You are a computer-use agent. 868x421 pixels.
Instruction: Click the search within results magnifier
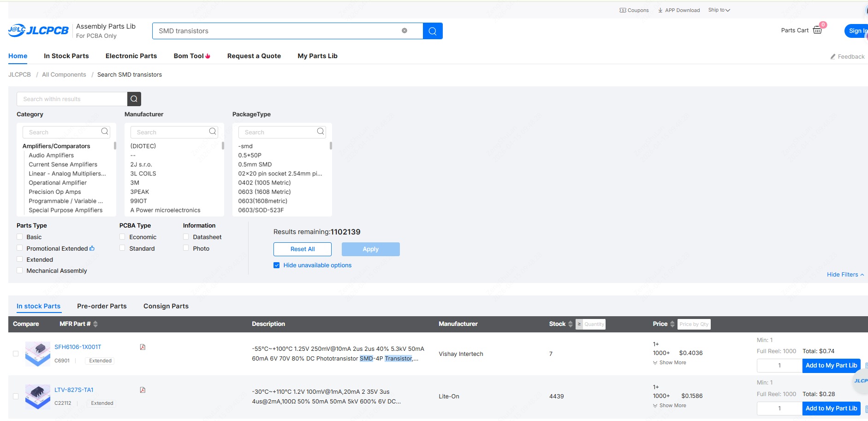pyautogui.click(x=134, y=99)
